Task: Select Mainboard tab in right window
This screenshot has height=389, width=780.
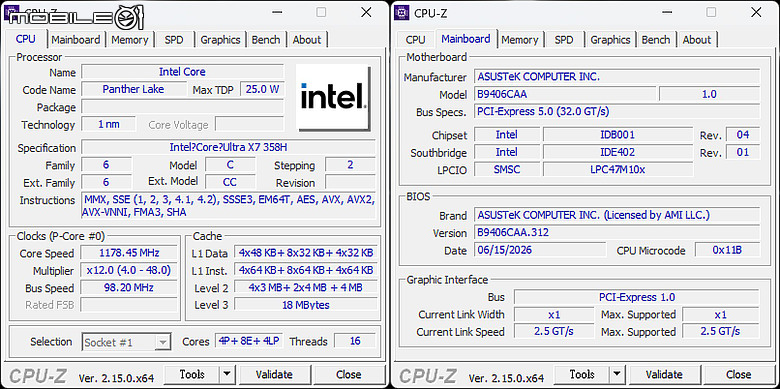Action: point(466,38)
